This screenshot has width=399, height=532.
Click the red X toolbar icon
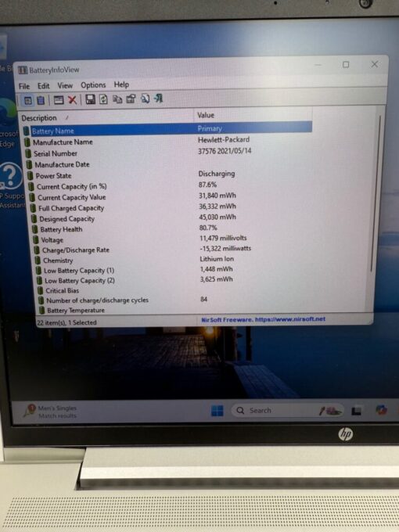72,100
